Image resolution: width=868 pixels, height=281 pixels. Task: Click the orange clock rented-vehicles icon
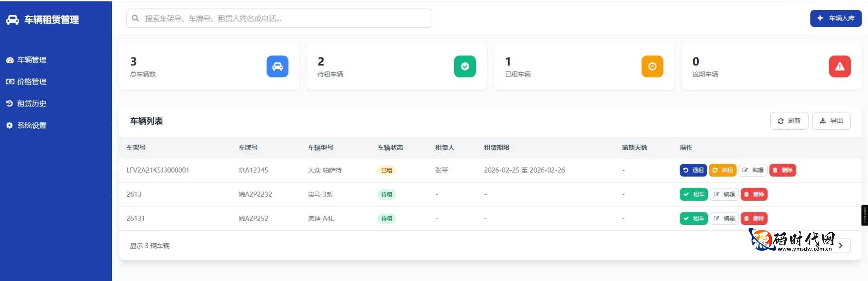pyautogui.click(x=652, y=66)
